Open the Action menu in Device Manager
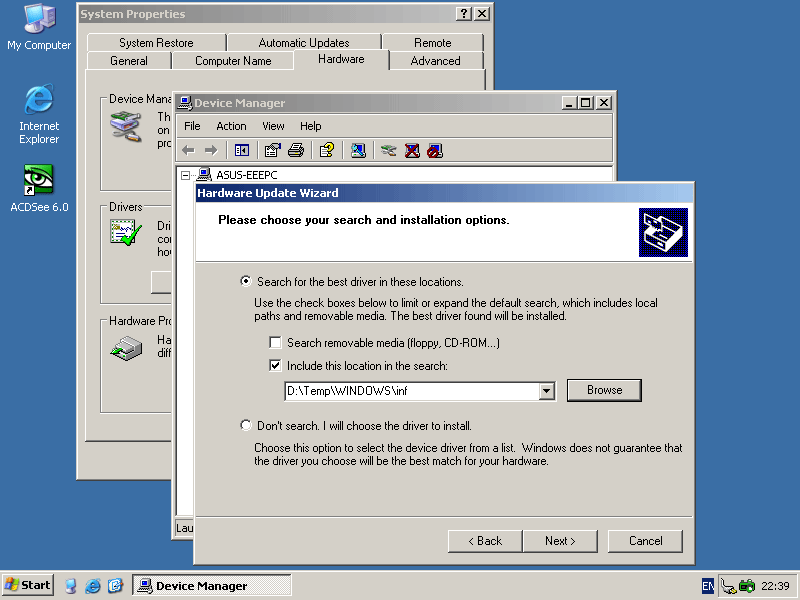The height and width of the screenshot is (600, 800). (x=231, y=126)
